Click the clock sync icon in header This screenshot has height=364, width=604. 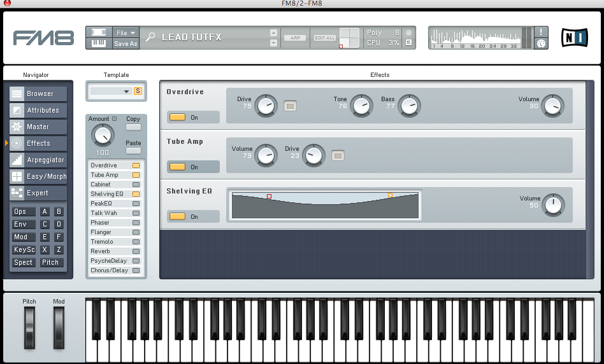click(541, 43)
